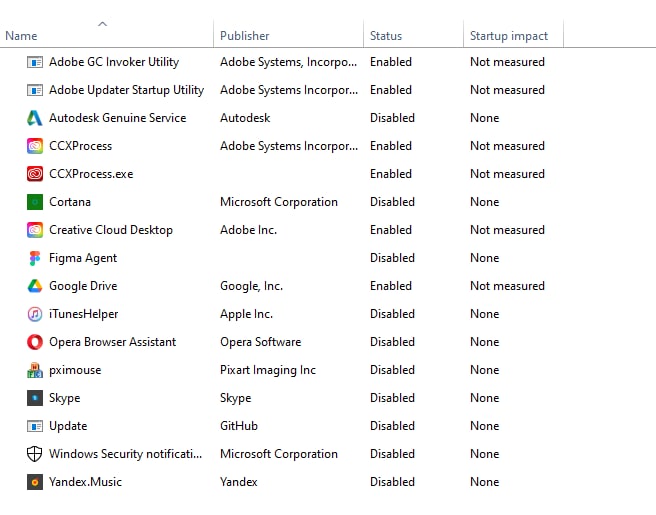Viewport: 656px width, 515px height.
Task: Click the Google Drive icon
Action: 35,286
